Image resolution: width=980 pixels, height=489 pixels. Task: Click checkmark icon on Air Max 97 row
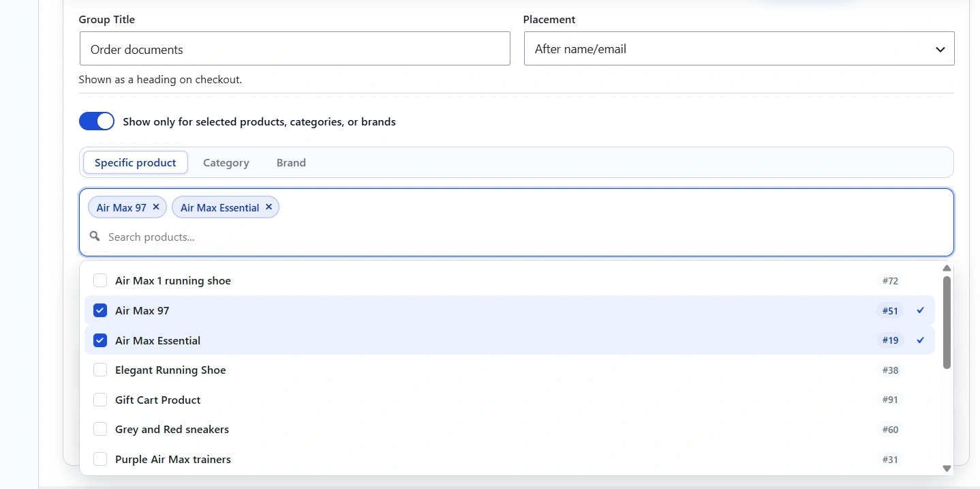(921, 310)
